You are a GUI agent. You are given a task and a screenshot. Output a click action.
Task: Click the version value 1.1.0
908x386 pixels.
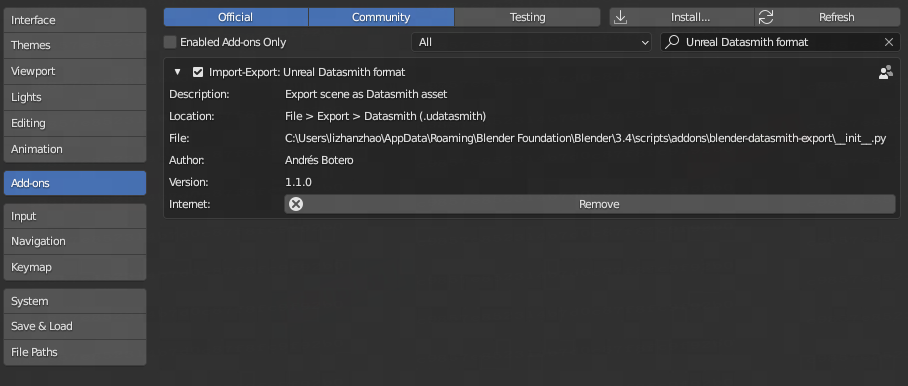[298, 182]
